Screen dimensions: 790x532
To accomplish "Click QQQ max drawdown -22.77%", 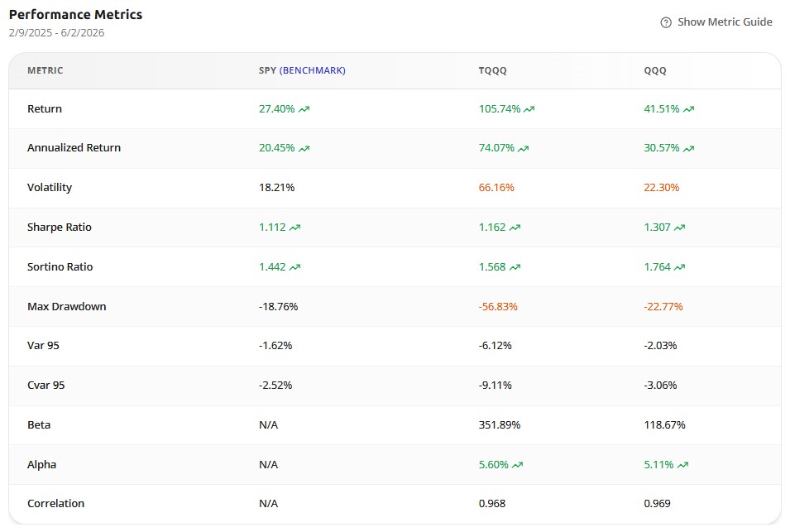I will (x=663, y=306).
